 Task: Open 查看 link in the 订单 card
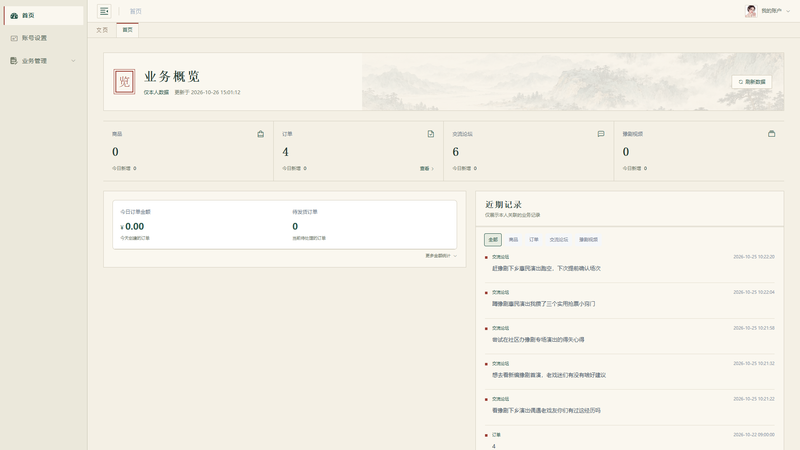point(427,168)
